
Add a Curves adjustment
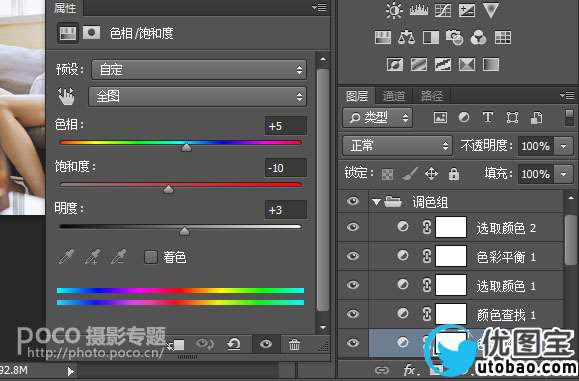pyautogui.click(x=443, y=10)
